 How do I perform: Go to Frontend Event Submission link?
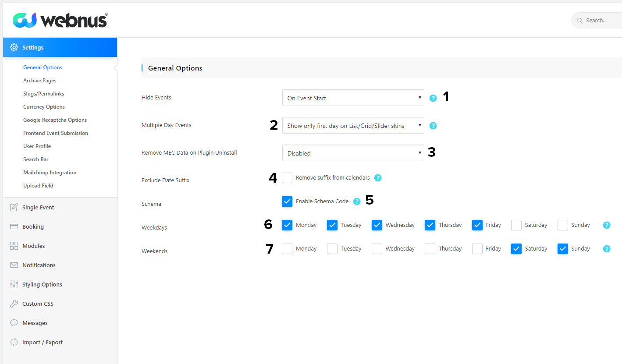[x=56, y=133]
